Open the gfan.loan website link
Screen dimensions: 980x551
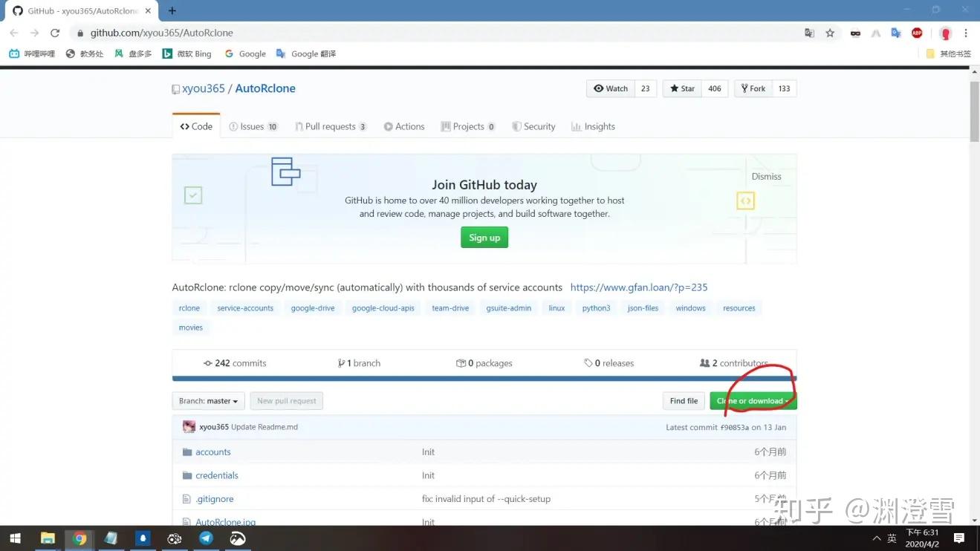pyautogui.click(x=639, y=287)
